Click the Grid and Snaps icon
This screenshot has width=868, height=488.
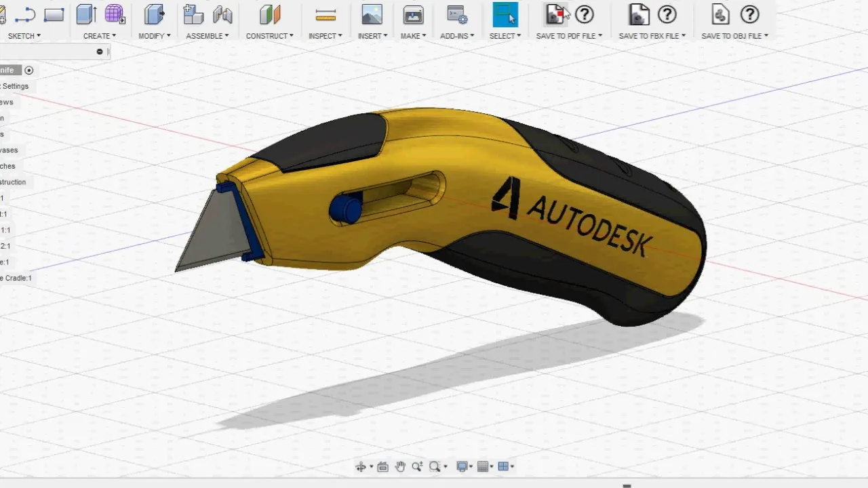[x=483, y=466]
